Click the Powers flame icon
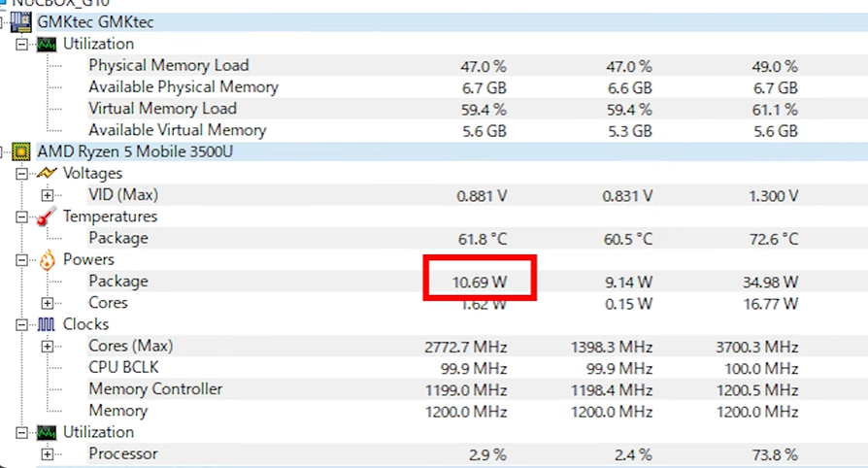This screenshot has height=468, width=868. (x=46, y=260)
